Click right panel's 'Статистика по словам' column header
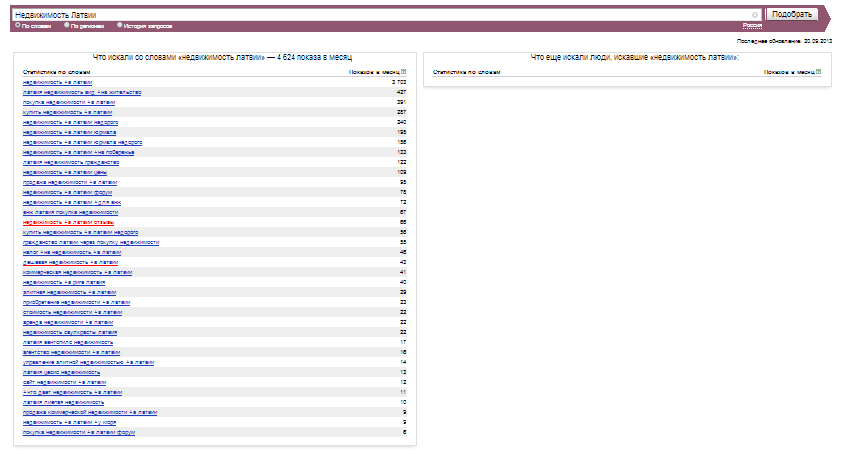 467,72
